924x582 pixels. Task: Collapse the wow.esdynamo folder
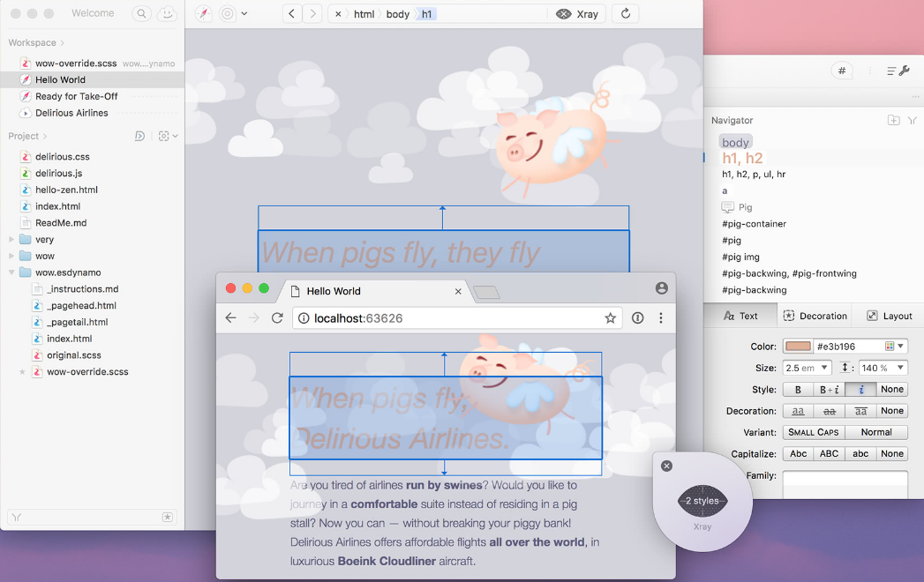11,272
